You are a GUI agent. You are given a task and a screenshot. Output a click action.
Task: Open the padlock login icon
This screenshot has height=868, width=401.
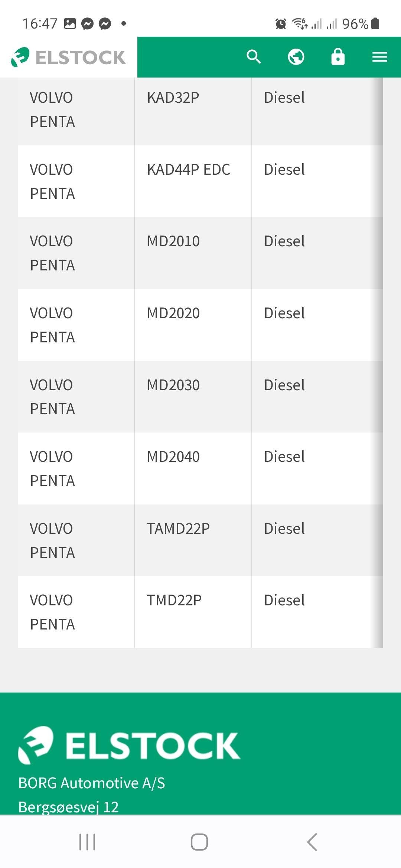(x=338, y=57)
